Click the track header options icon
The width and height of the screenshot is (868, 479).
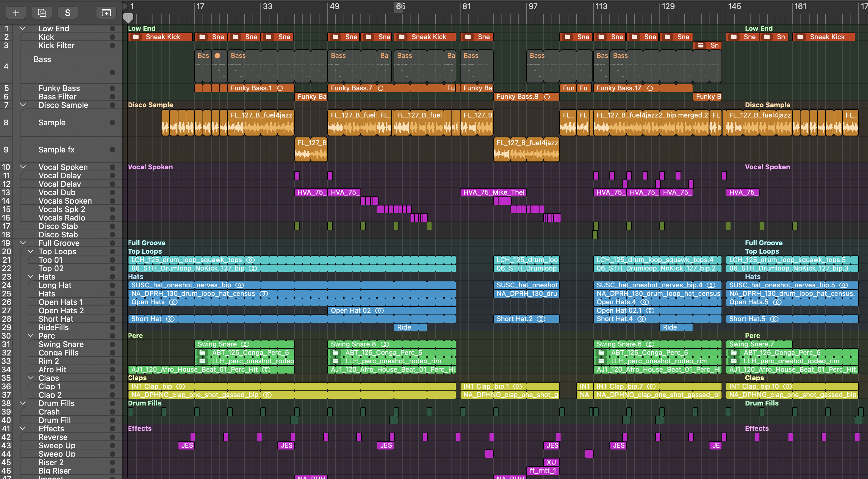[x=106, y=13]
